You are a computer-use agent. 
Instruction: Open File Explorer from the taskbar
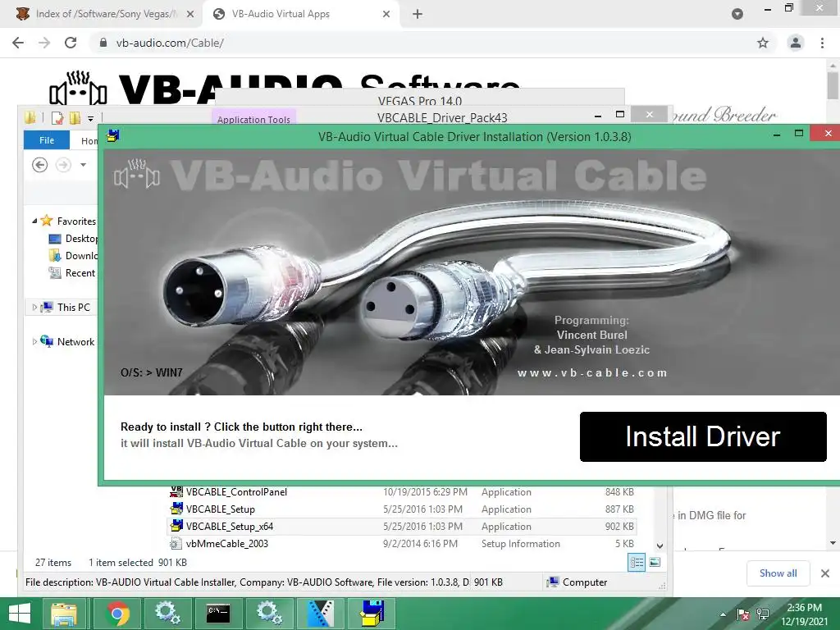(x=64, y=613)
